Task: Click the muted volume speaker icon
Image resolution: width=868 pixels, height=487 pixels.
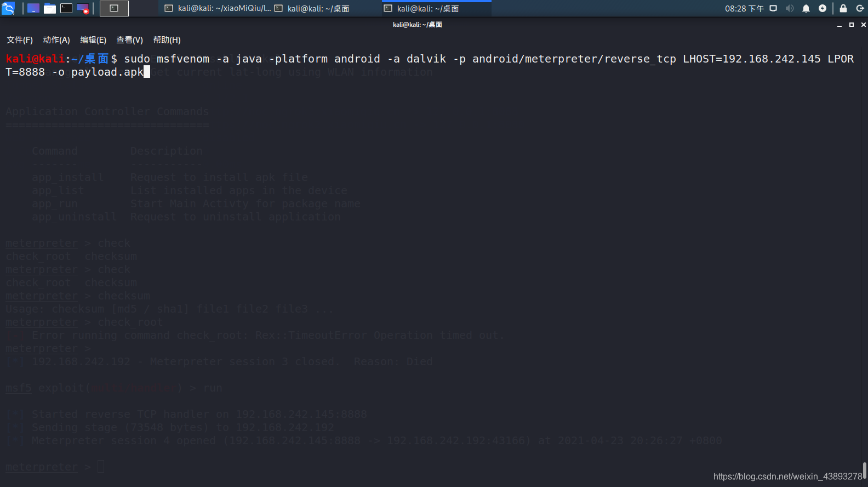Action: 790,8
